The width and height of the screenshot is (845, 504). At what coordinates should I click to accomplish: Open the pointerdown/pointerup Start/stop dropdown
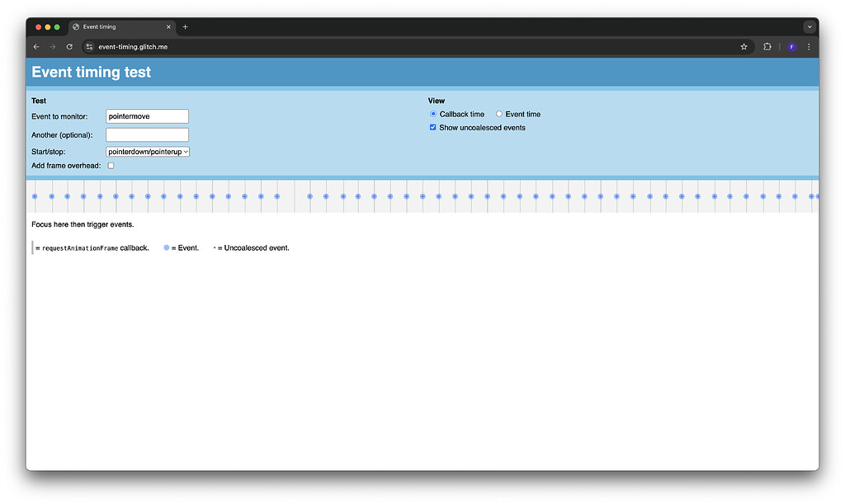(147, 151)
